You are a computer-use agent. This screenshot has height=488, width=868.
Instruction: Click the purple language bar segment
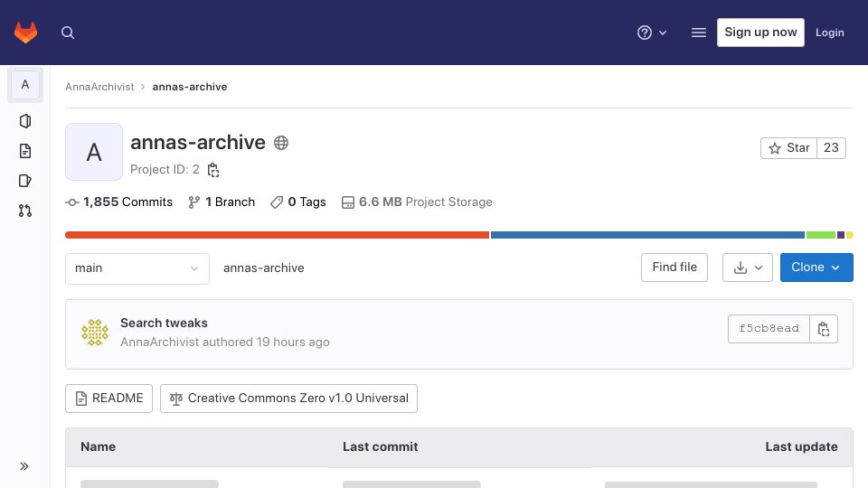[x=841, y=235]
